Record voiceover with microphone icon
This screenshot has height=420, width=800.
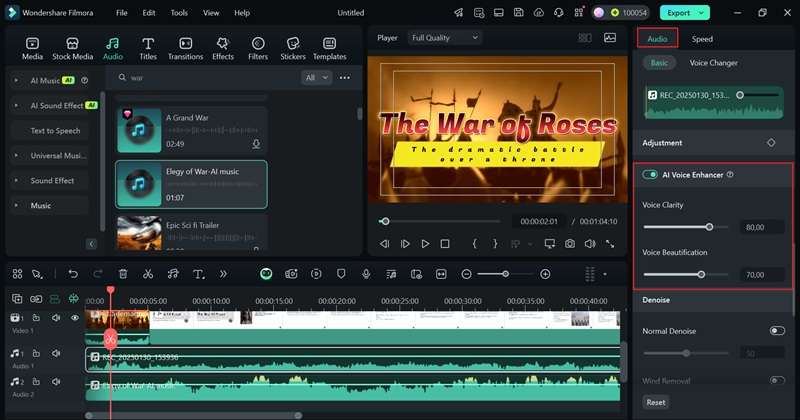pyautogui.click(x=366, y=274)
